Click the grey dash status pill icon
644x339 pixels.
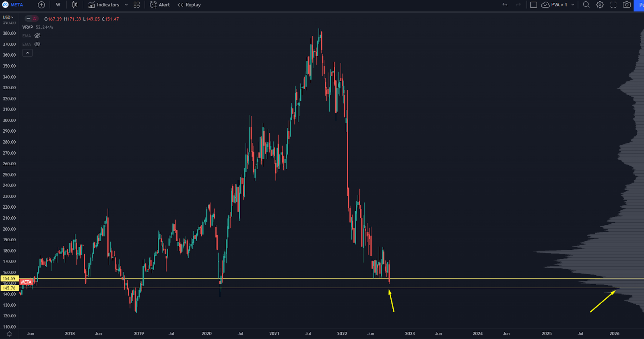click(28, 18)
